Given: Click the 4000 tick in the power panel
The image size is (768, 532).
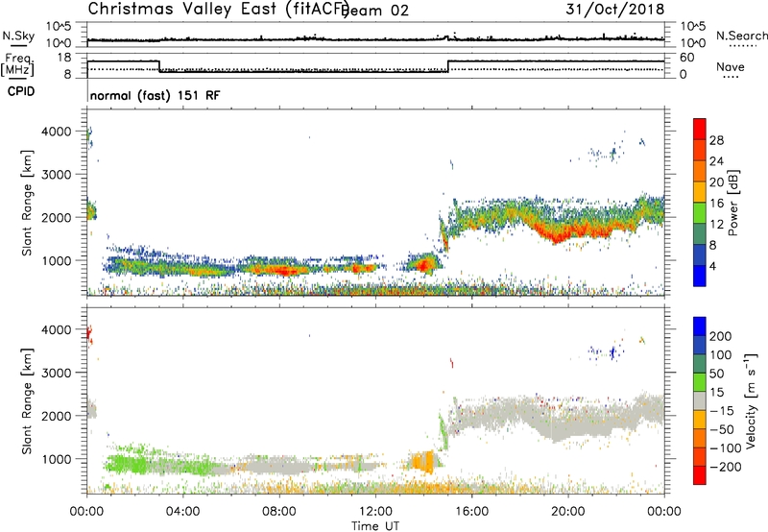Looking at the screenshot, I should (57, 132).
